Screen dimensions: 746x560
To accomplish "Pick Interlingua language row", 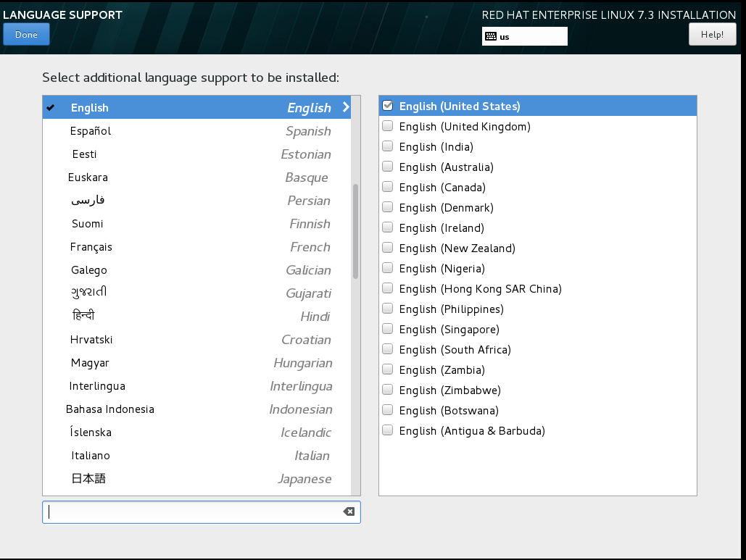I will pyautogui.click(x=197, y=385).
